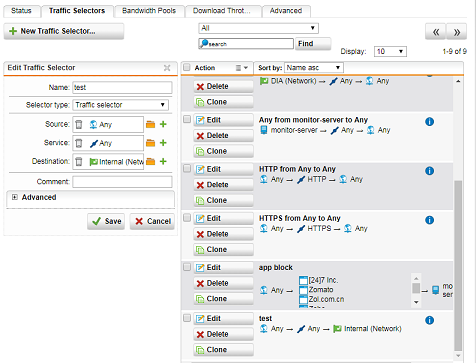
Task: Edit the test traffic selector
Action: point(223,319)
